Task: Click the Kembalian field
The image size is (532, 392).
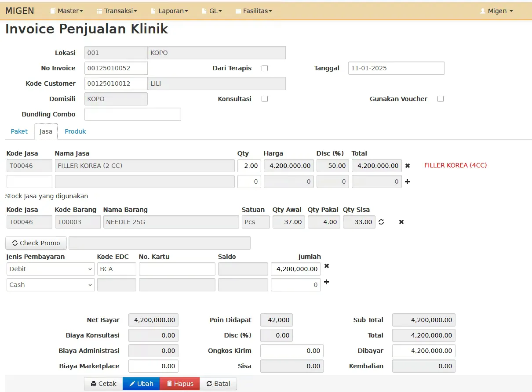Action: (424, 366)
